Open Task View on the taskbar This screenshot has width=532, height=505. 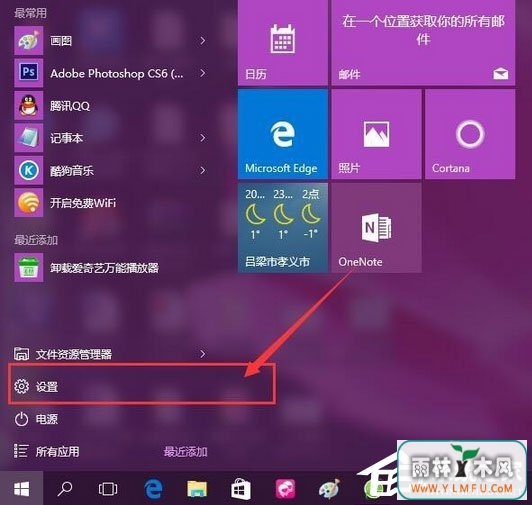108,489
